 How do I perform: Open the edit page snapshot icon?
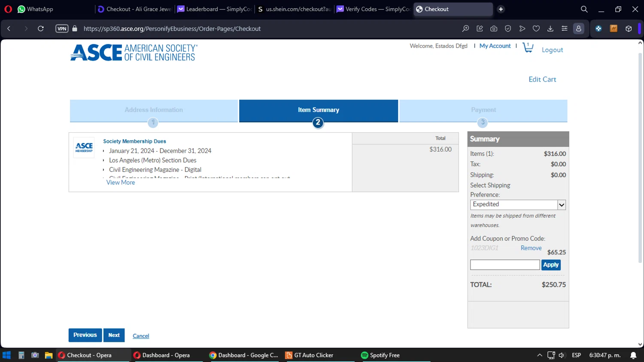point(480,29)
